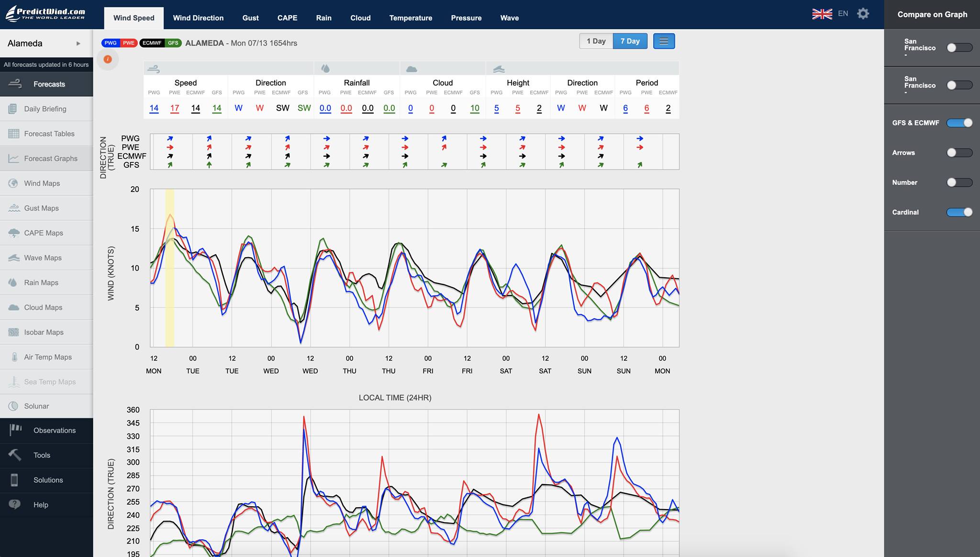Screen dimensions: 980x557
Task: Expand the Alameda location selector arrow
Action: click(x=78, y=44)
